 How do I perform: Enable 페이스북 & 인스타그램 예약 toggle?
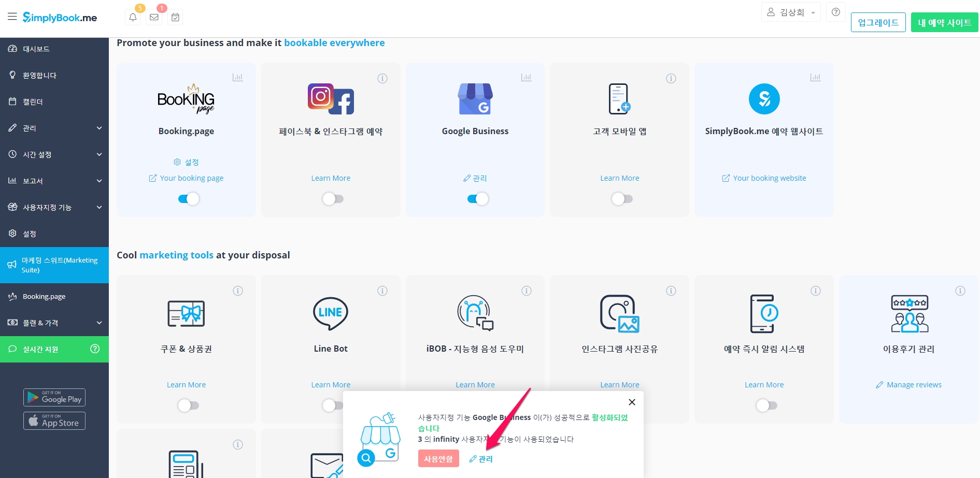333,199
